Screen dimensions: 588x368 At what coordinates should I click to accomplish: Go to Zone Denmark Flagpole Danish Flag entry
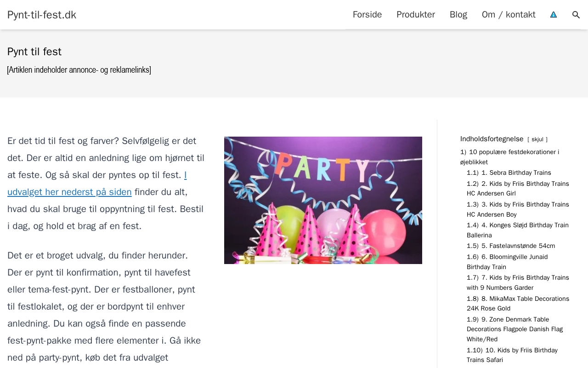tap(514, 329)
